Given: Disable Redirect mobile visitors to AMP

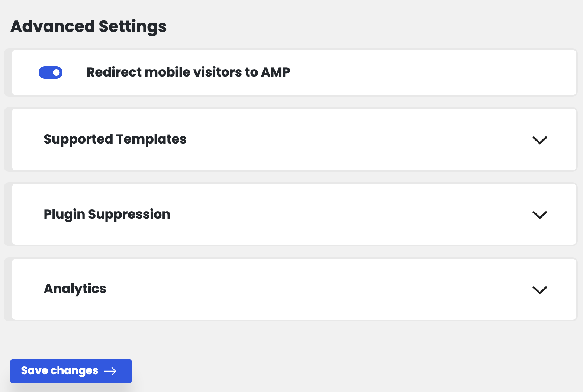Looking at the screenshot, I should tap(50, 72).
